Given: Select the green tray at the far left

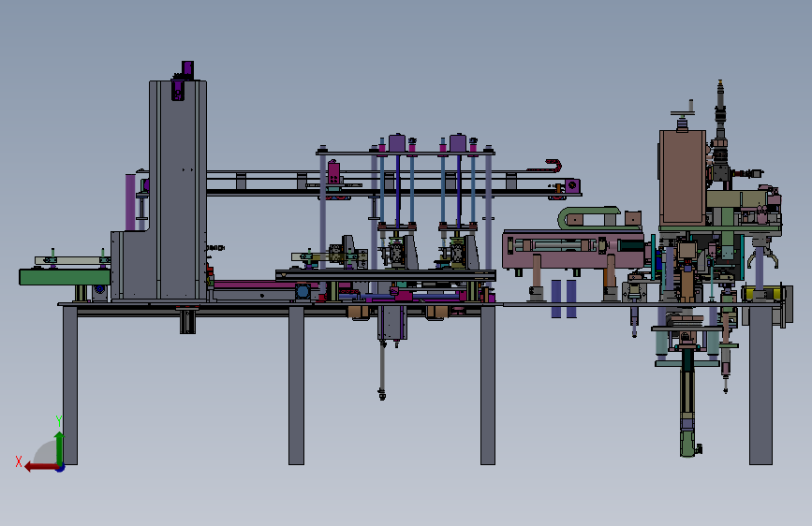Looking at the screenshot, I should (65, 277).
